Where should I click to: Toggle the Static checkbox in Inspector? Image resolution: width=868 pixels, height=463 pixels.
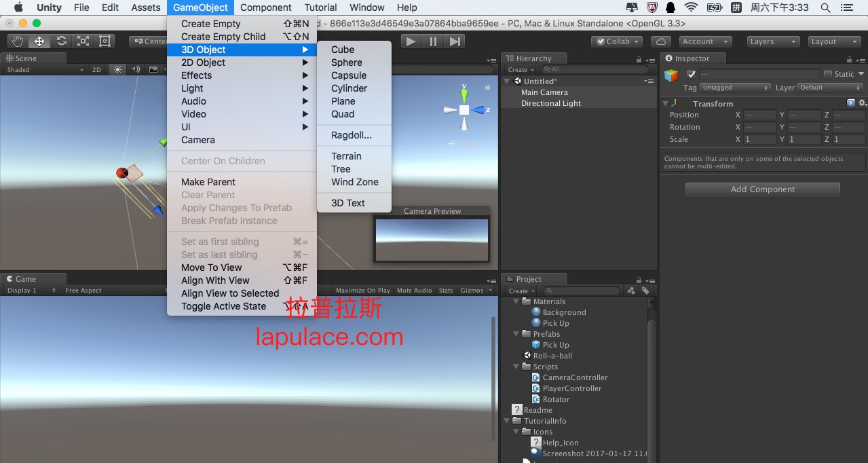click(828, 74)
